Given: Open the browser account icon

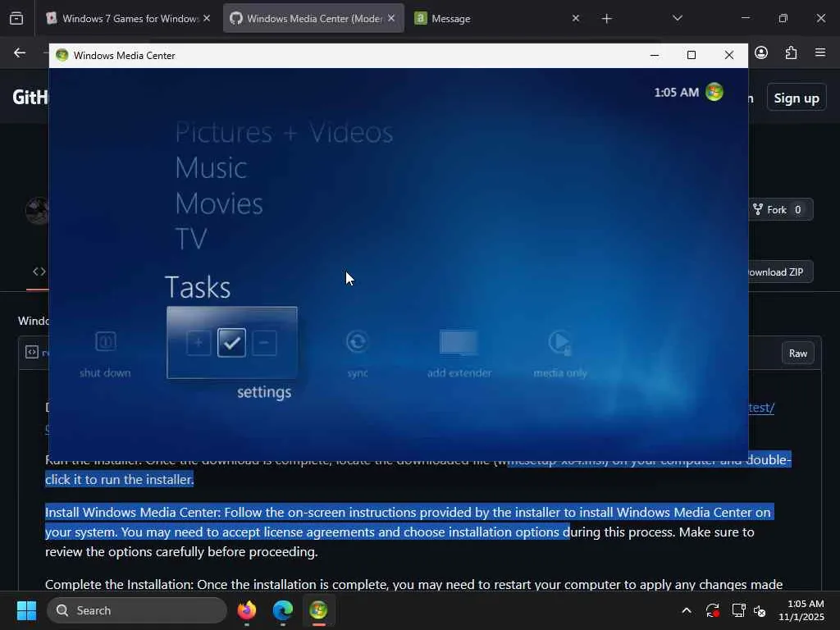Looking at the screenshot, I should (761, 52).
